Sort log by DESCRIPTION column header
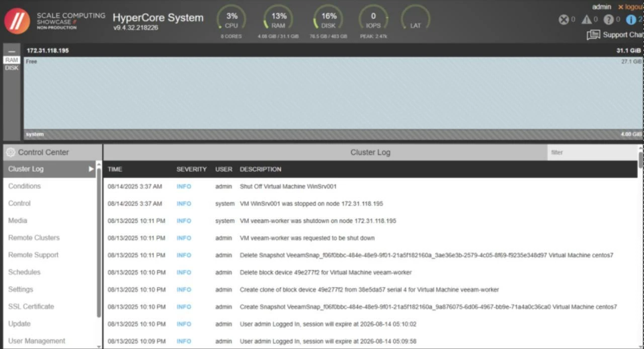 tap(261, 169)
